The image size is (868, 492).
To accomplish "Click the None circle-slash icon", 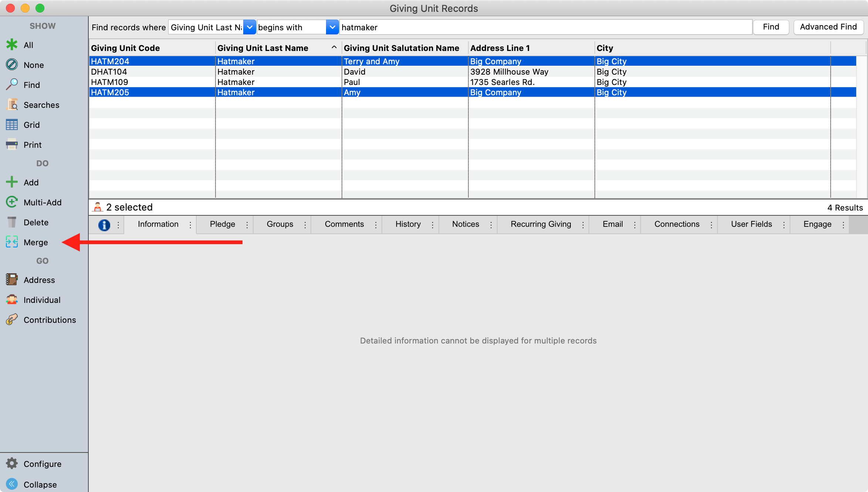I will click(x=12, y=65).
